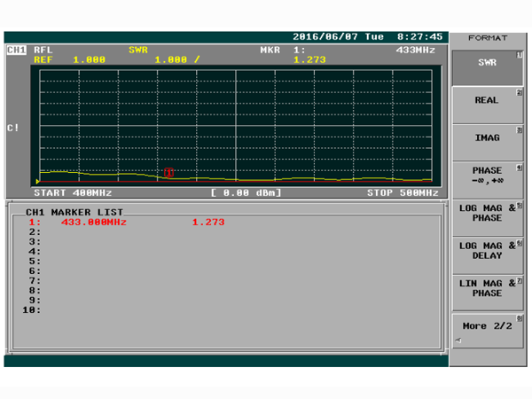Click the START 400MHz label
This screenshot has width=532, height=399.
click(73, 193)
